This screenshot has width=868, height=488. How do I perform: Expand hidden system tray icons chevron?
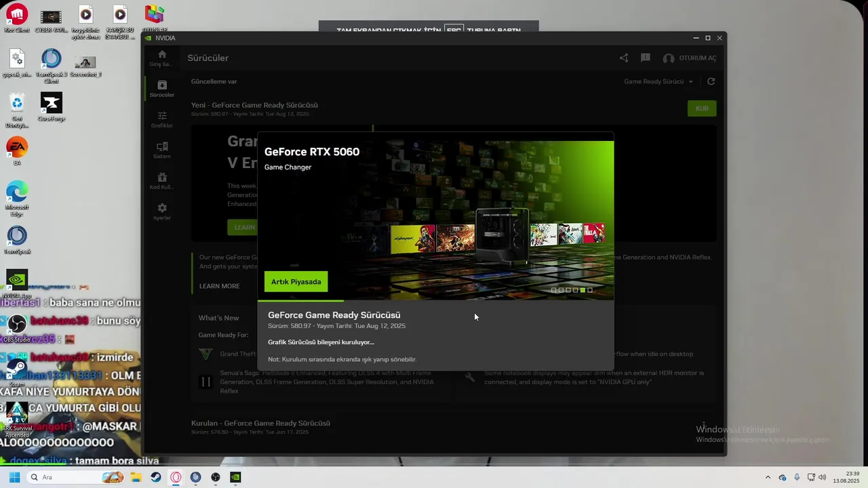[768, 477]
